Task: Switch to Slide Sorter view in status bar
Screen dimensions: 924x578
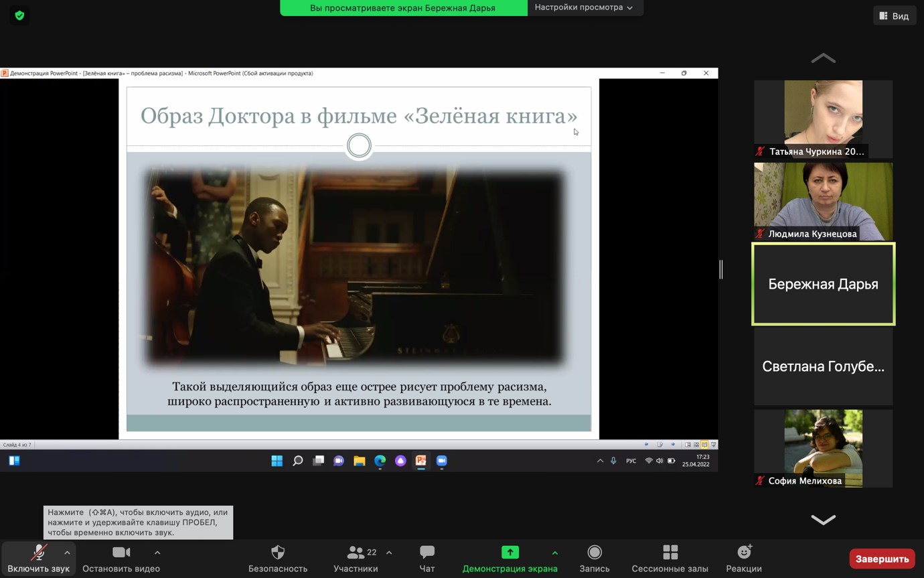Action: point(696,445)
